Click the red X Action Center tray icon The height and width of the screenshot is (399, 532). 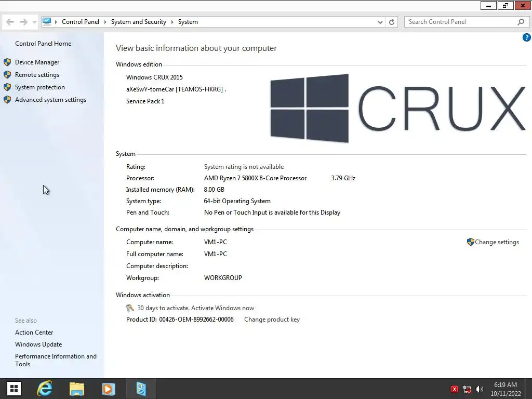coord(454,389)
